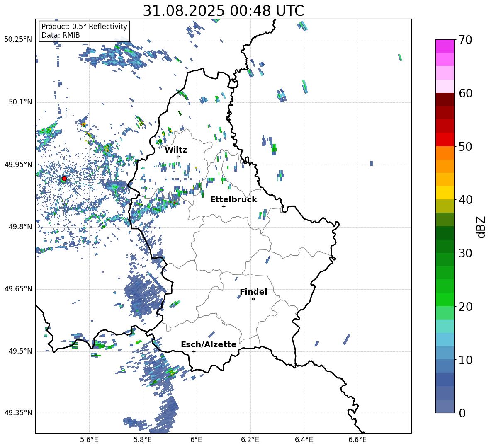Click the 30 colorbar tick label
The width and height of the screenshot is (491, 448).
tap(465, 253)
